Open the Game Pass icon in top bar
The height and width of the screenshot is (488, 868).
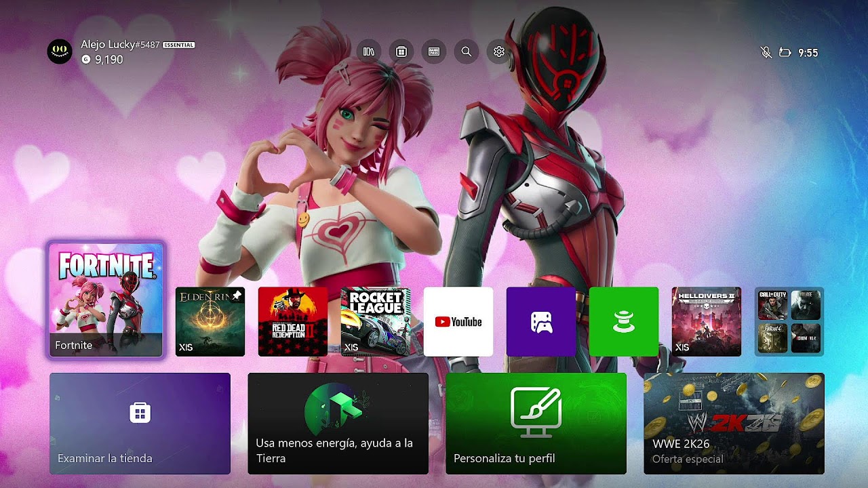click(x=434, y=52)
